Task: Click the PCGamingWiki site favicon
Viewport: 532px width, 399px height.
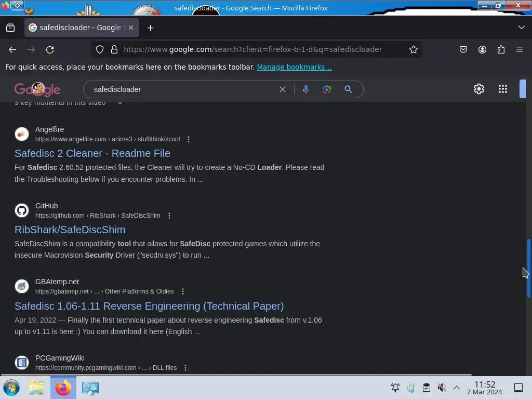Action: (22, 362)
